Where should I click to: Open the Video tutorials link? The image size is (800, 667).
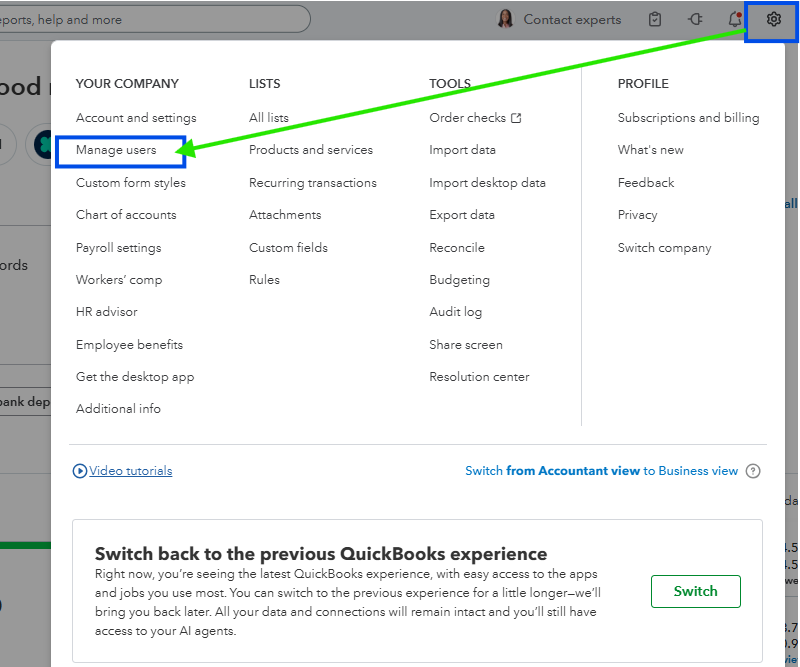click(x=131, y=471)
